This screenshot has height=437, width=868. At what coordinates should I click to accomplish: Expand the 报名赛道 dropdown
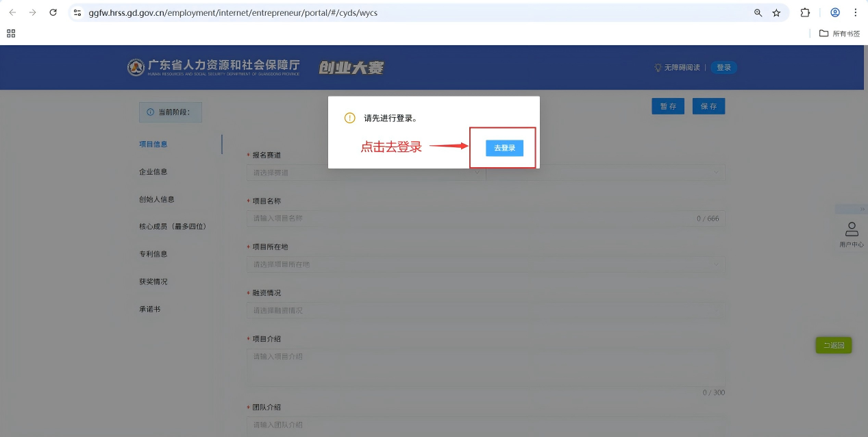point(365,173)
